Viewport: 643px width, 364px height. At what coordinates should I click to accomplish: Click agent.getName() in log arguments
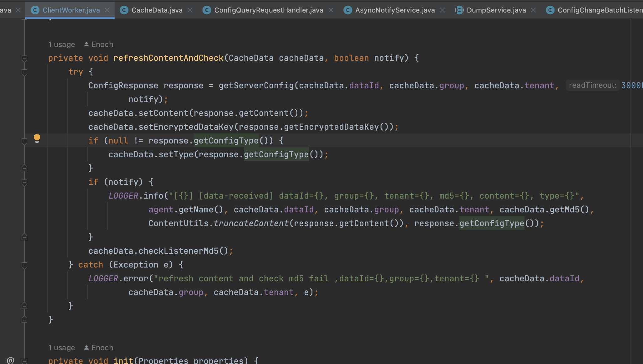click(186, 210)
